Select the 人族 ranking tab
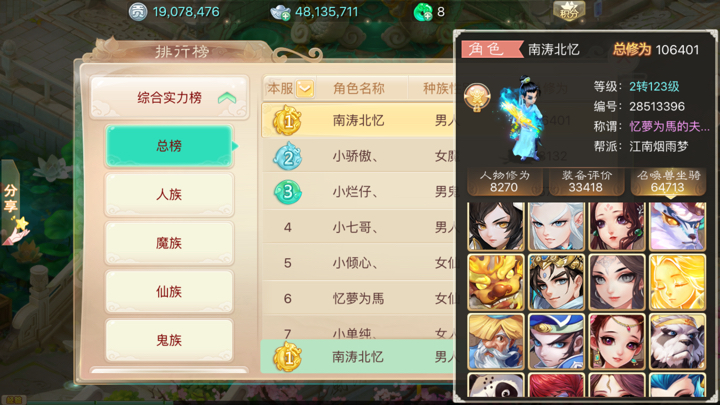The height and width of the screenshot is (405, 720). (169, 195)
